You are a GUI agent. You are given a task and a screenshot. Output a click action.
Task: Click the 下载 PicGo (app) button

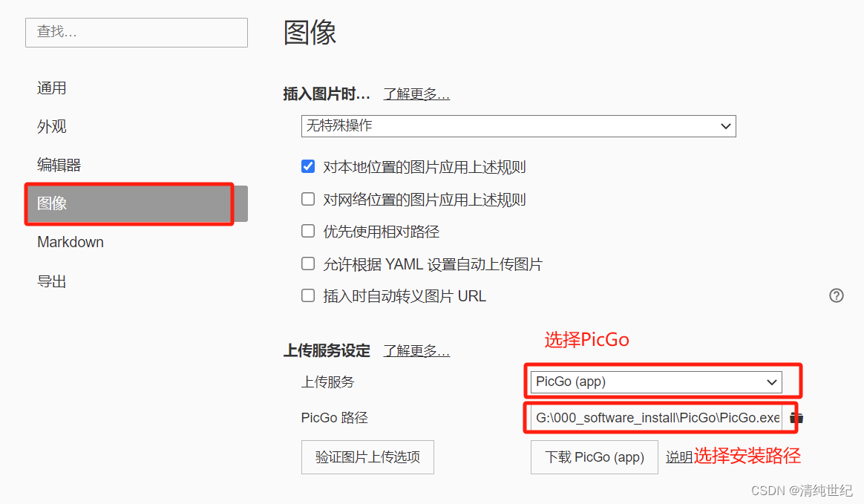pos(594,457)
